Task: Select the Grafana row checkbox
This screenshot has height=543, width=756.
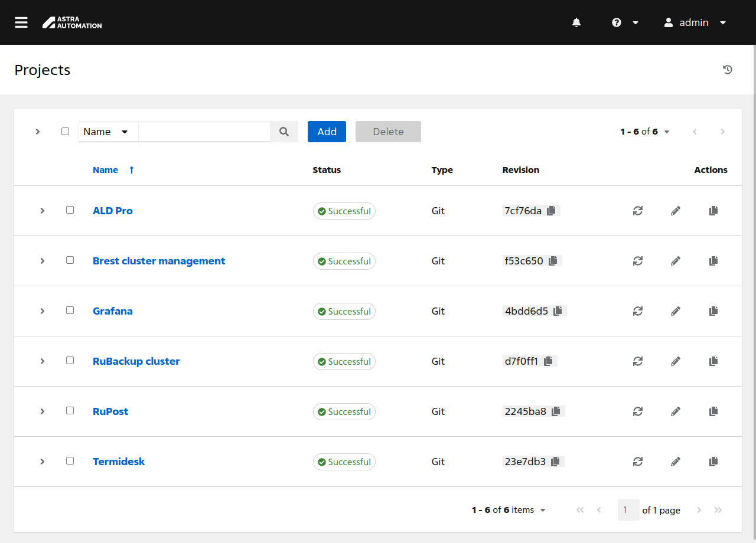Action: click(70, 310)
